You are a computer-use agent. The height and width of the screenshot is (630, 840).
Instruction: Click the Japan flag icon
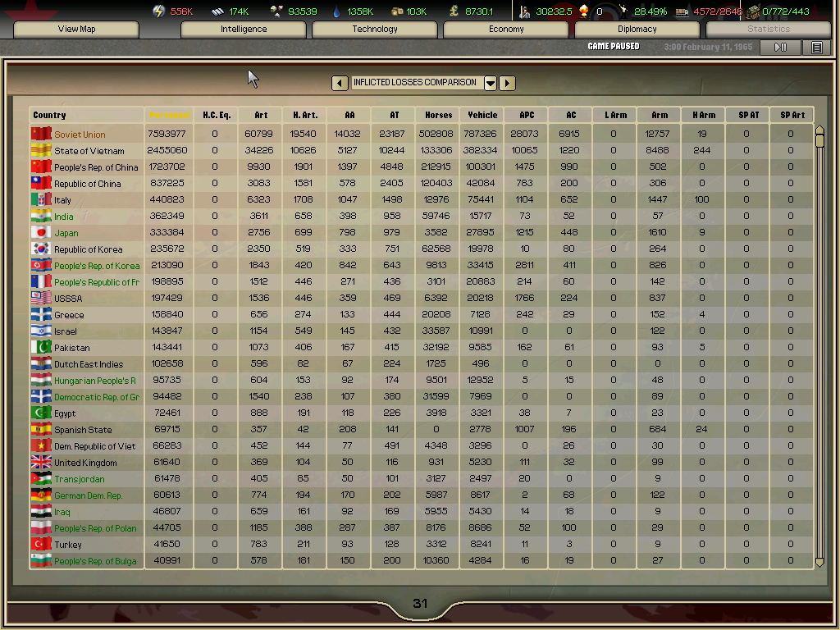click(41, 232)
